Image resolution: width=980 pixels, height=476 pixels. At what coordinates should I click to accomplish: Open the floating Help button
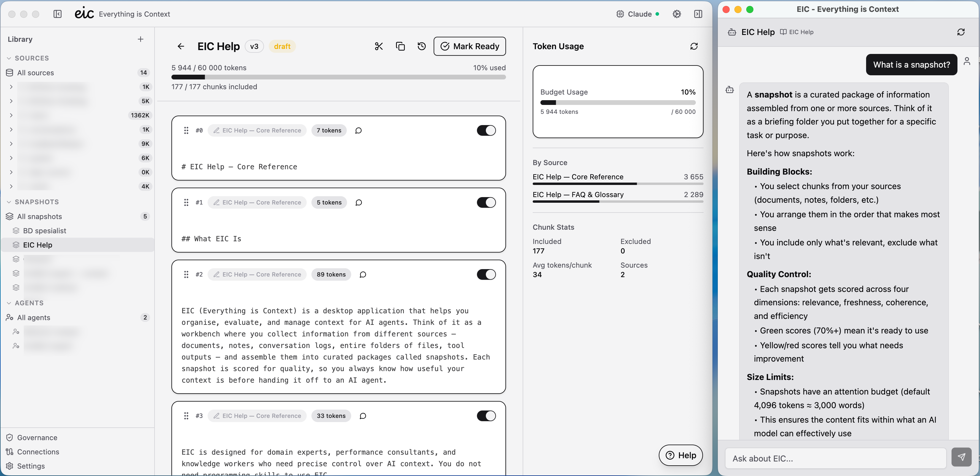(681, 455)
